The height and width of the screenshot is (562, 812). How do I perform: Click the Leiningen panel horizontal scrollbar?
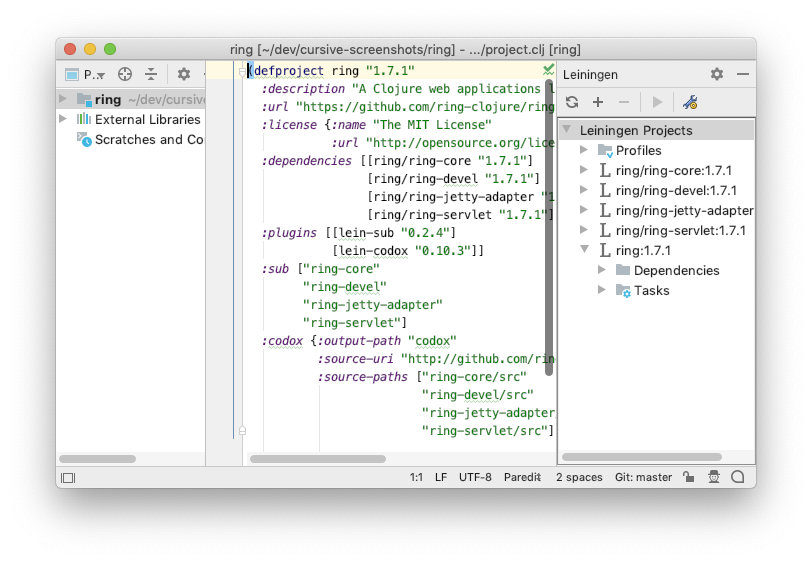point(642,457)
